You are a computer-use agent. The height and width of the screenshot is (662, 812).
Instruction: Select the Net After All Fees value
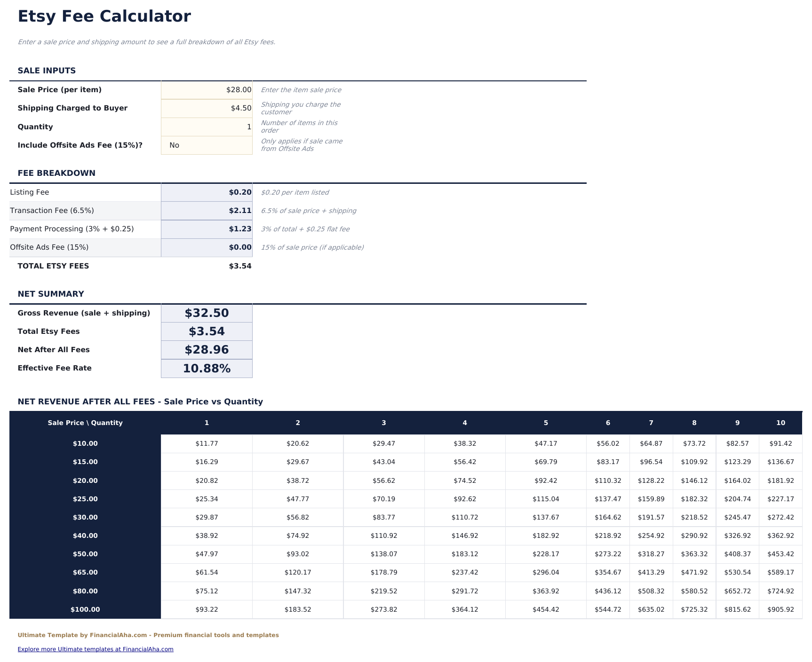click(x=206, y=349)
